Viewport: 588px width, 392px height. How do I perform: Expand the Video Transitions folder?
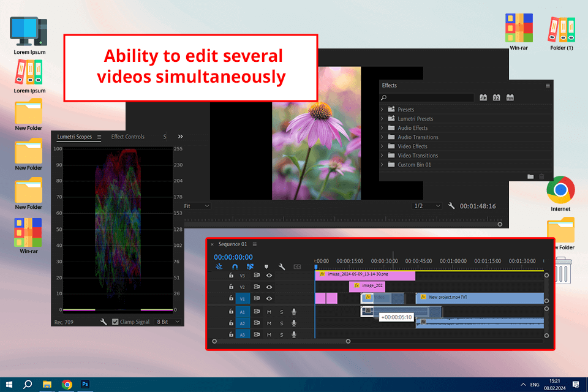[382, 156]
